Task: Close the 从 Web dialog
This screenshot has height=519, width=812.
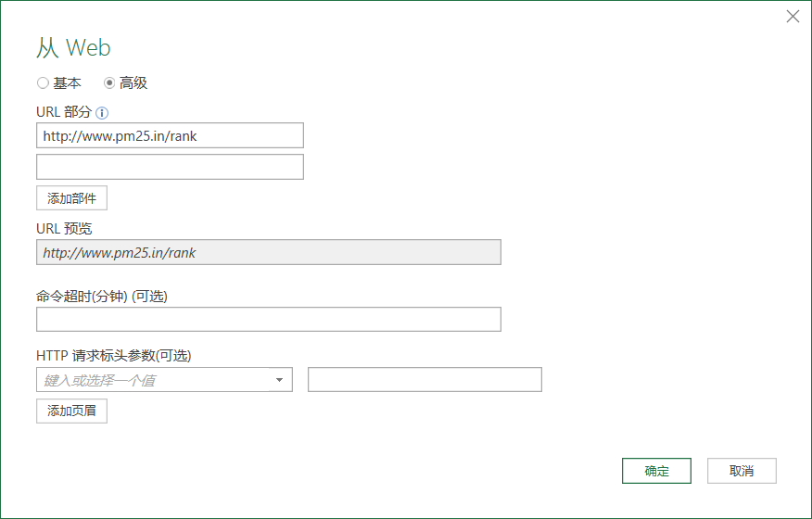Action: [793, 17]
